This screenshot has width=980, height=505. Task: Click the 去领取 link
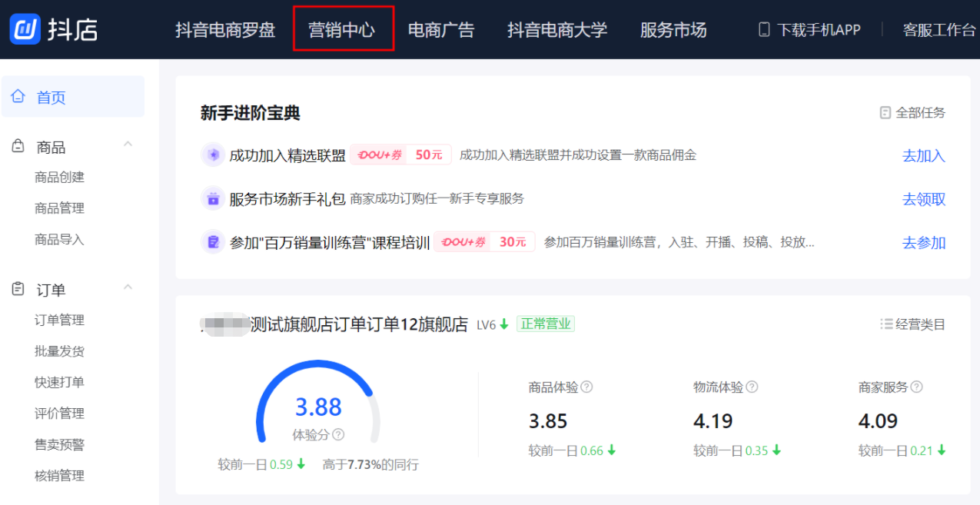tap(924, 200)
